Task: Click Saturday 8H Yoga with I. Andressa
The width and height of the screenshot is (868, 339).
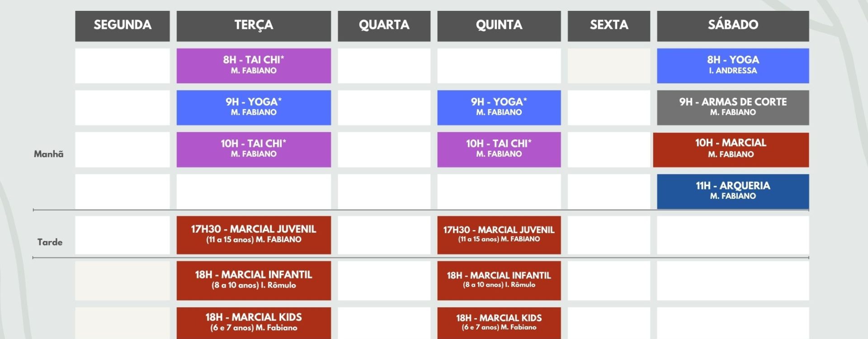Action: point(733,66)
